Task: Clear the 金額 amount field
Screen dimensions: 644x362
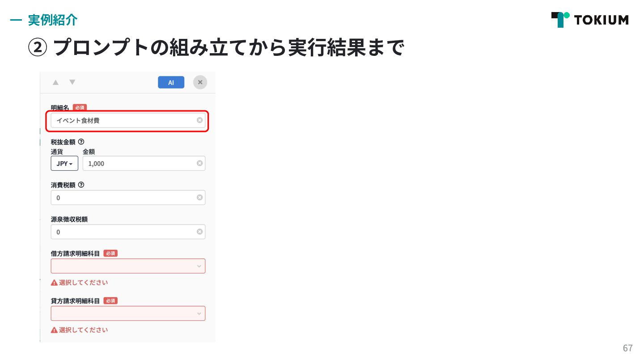Action: 199,164
